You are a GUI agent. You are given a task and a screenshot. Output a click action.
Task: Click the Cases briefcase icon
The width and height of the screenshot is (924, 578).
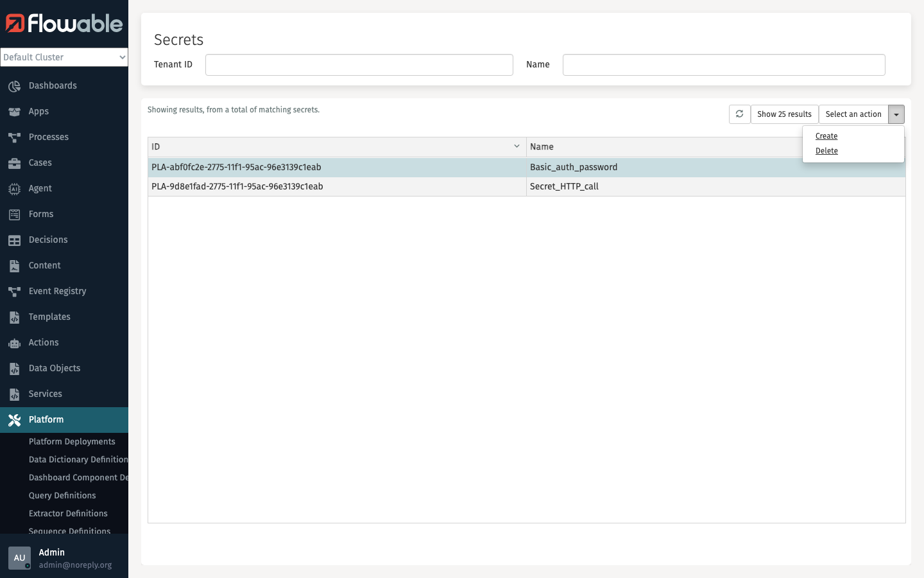(x=14, y=163)
